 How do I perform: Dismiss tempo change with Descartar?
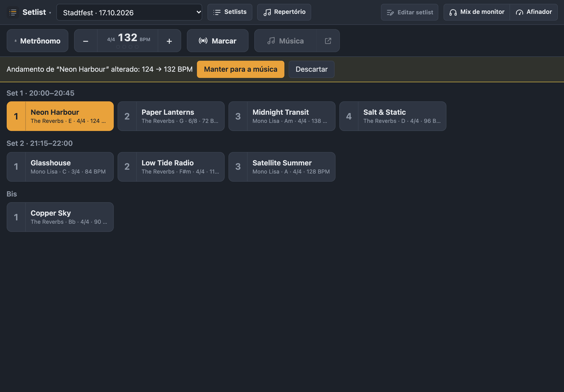click(311, 69)
